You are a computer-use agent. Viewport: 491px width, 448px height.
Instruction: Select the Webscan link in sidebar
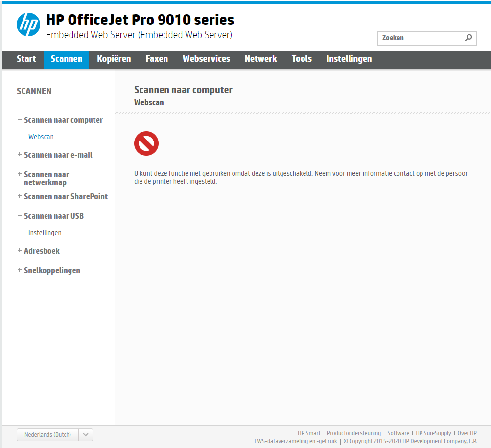(x=41, y=137)
